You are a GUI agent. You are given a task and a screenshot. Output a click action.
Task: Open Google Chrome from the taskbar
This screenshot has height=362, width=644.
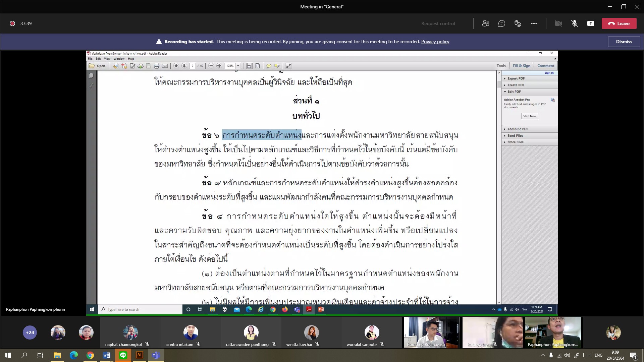coord(90,355)
